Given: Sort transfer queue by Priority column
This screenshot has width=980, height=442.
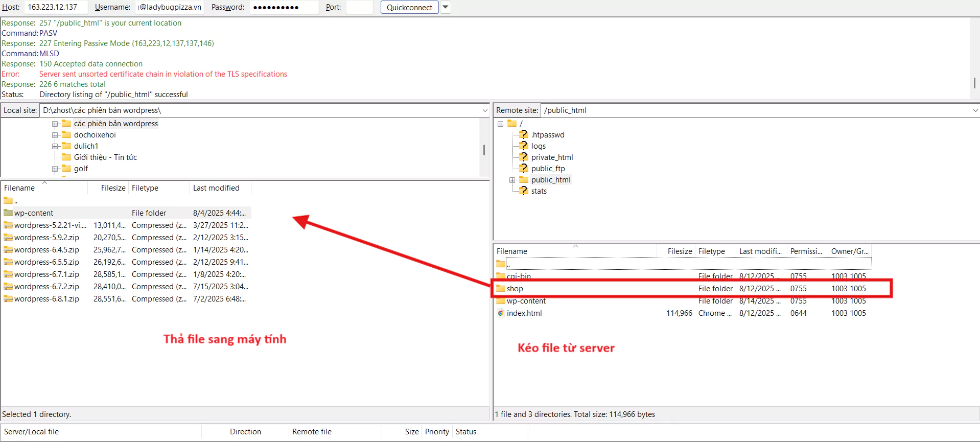Looking at the screenshot, I should [x=437, y=432].
